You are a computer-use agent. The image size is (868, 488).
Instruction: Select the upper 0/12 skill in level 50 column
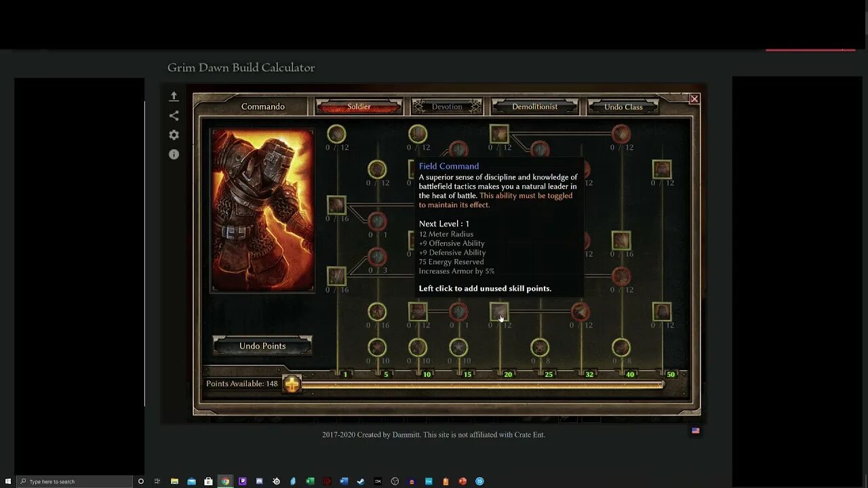point(662,169)
